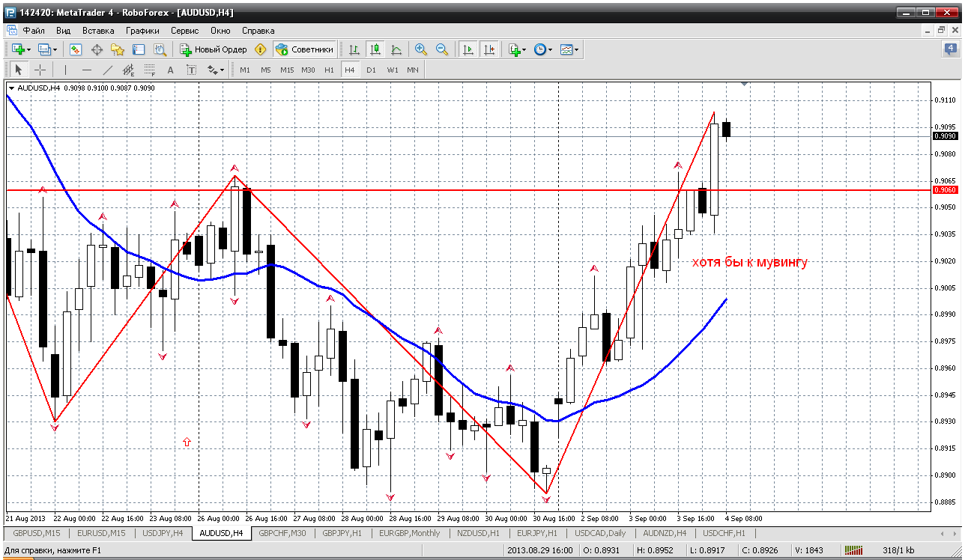Select the Text Label tool

coord(192,70)
